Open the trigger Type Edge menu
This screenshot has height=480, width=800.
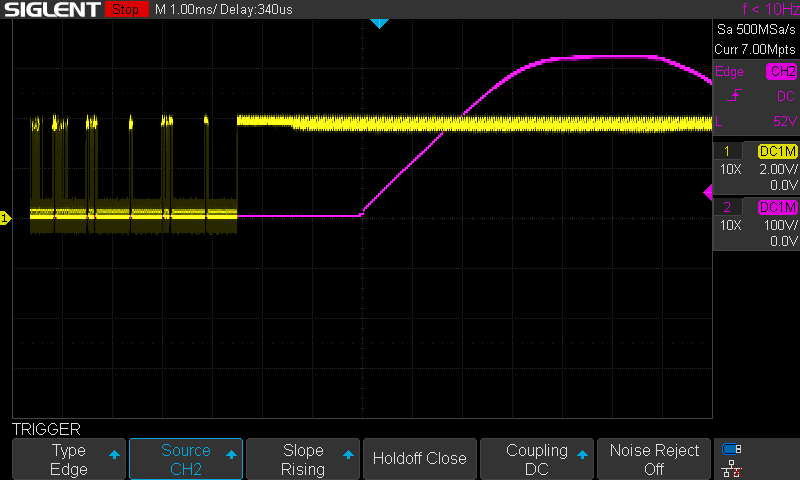pyautogui.click(x=69, y=459)
